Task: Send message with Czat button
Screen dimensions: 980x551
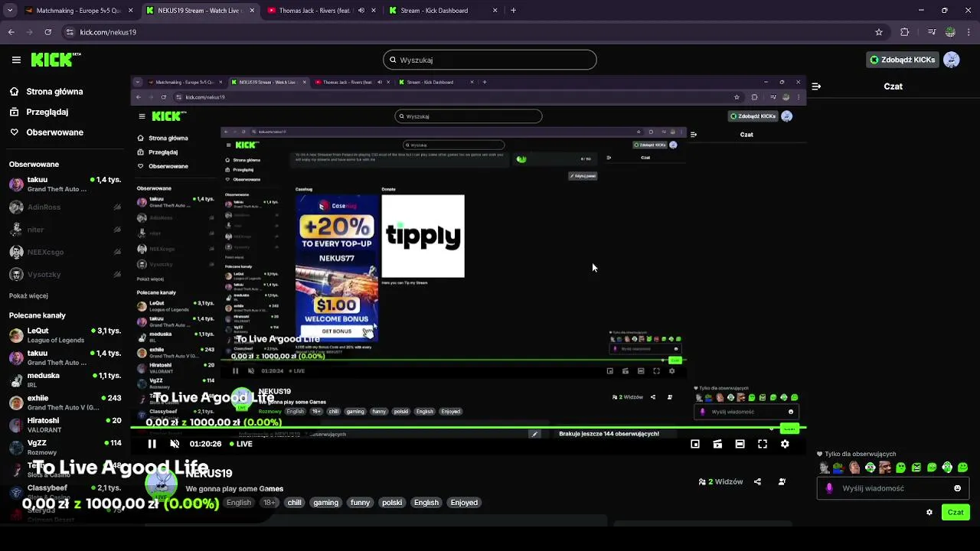Action: [955, 513]
